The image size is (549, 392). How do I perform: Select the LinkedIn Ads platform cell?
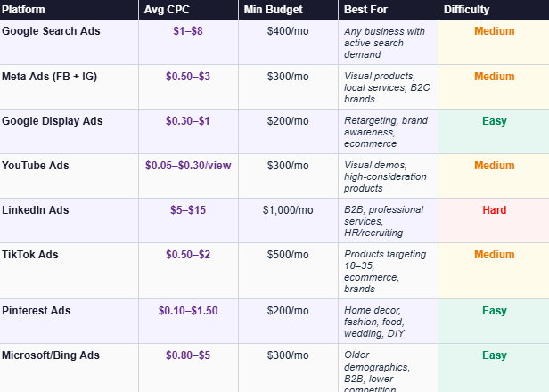[36, 209]
